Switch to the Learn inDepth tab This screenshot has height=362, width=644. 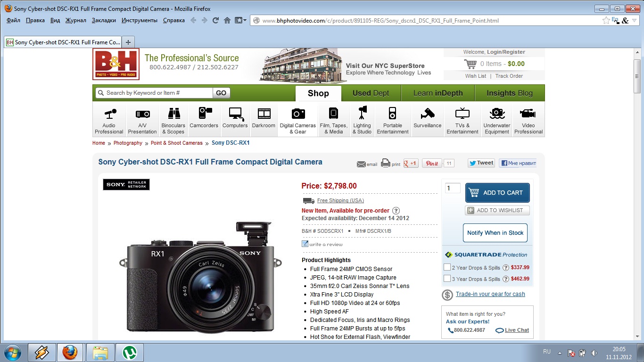pos(438,93)
